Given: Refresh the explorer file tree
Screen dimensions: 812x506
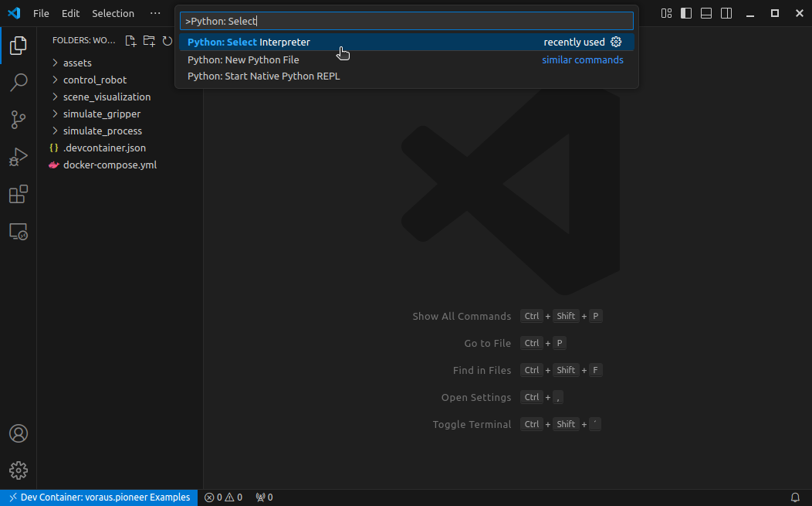Looking at the screenshot, I should [x=167, y=41].
